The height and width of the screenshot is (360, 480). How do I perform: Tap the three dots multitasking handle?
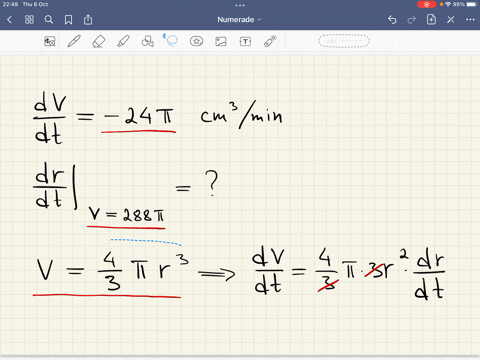tap(240, 5)
